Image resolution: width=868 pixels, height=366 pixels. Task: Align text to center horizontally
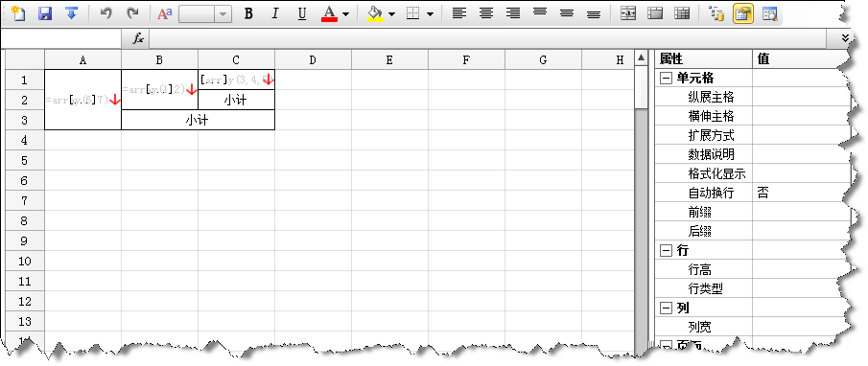[x=486, y=13]
